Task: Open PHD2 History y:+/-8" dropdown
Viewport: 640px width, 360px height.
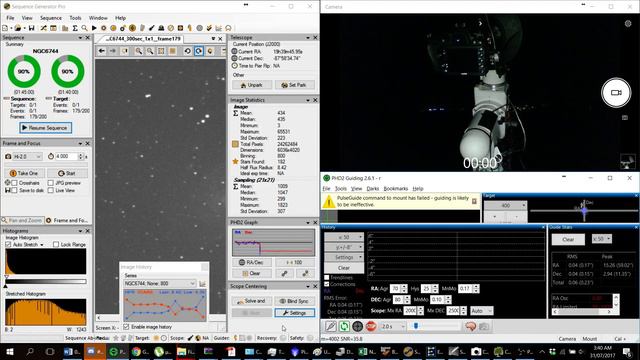Action: click(x=344, y=247)
